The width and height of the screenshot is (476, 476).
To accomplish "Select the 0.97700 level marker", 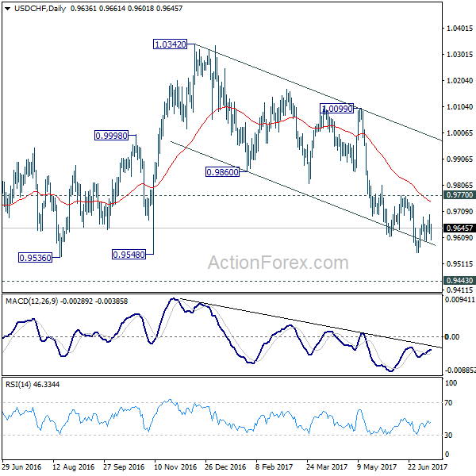I will (459, 195).
